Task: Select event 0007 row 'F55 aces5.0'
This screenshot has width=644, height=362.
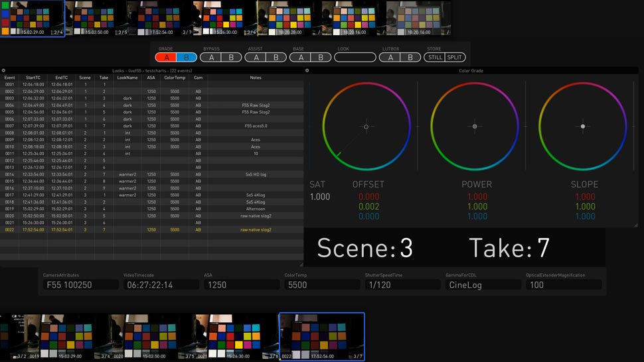Action: (151, 126)
